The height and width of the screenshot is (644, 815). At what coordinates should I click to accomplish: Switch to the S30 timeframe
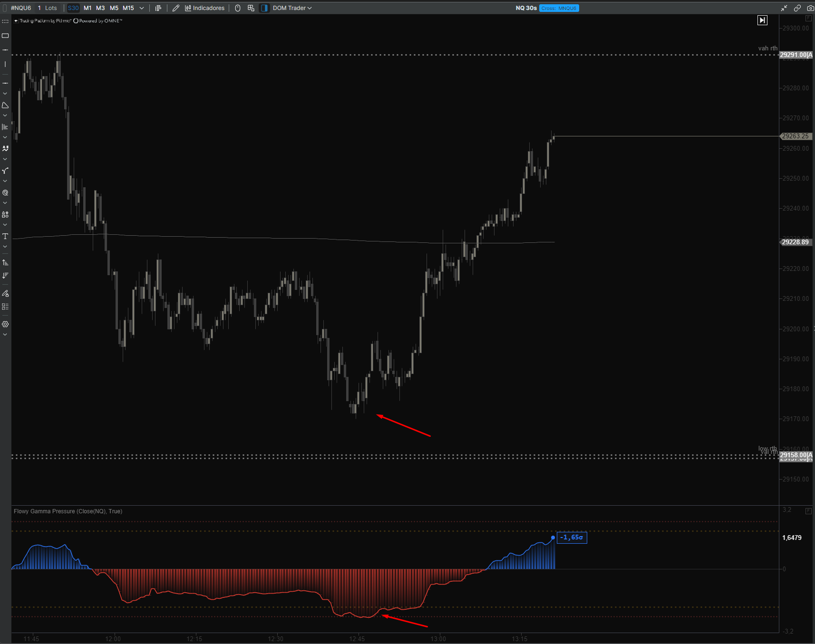pyautogui.click(x=73, y=8)
